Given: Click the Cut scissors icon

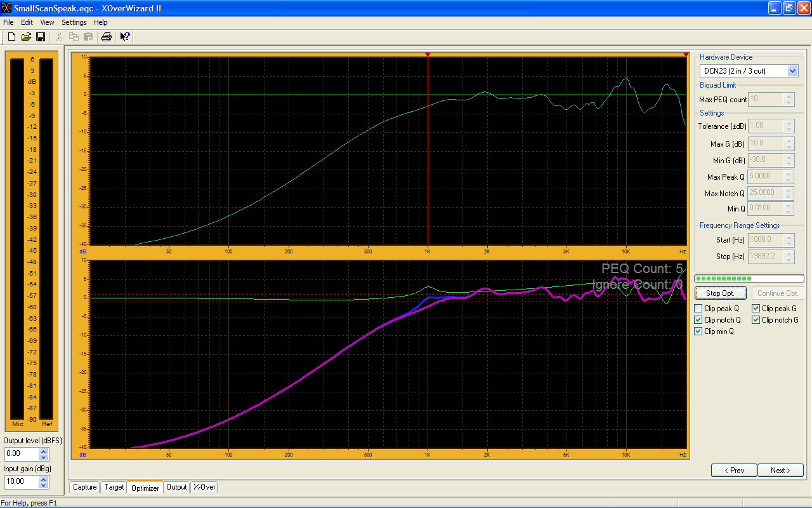Looking at the screenshot, I should click(x=60, y=37).
